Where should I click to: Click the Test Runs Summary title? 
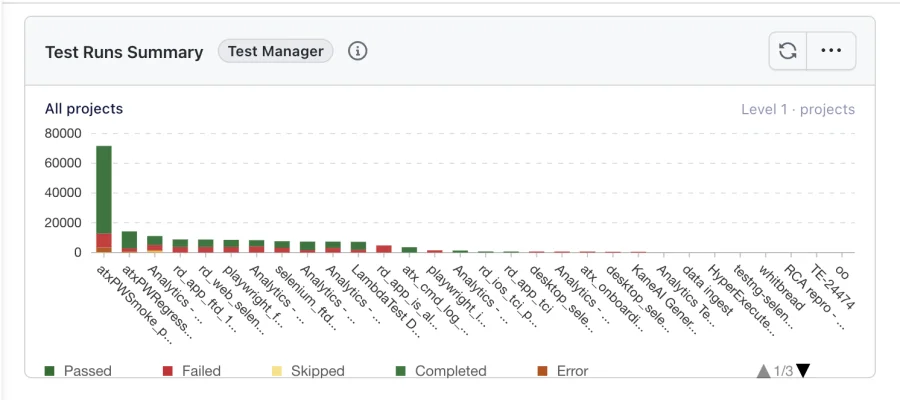[x=124, y=52]
